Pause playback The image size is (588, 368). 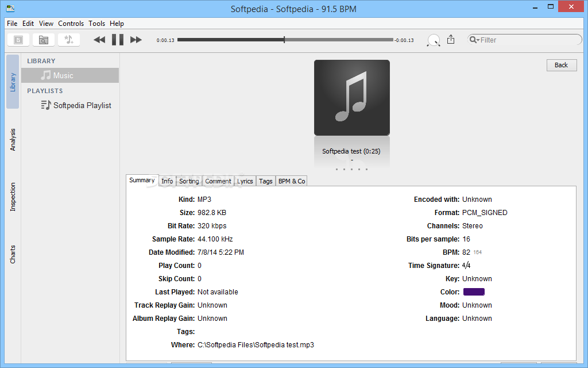point(118,40)
